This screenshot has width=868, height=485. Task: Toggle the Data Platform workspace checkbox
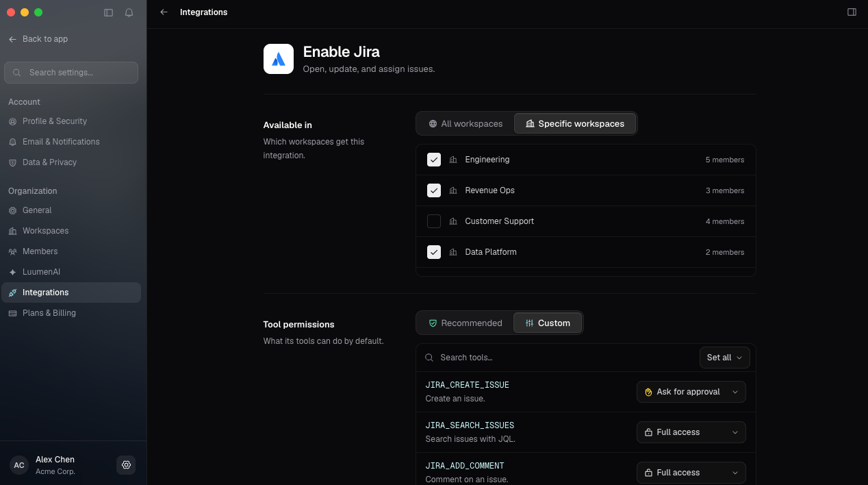[434, 252]
